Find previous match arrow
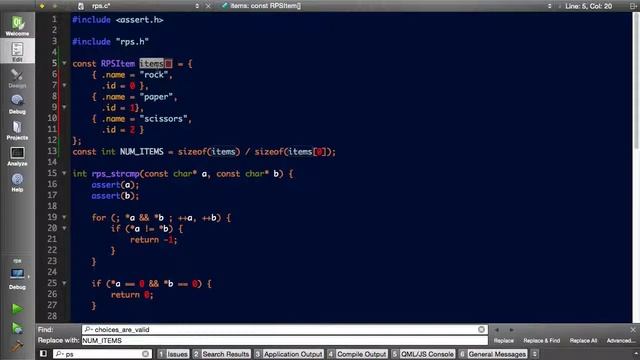The height and width of the screenshot is (360, 640). click(x=497, y=329)
